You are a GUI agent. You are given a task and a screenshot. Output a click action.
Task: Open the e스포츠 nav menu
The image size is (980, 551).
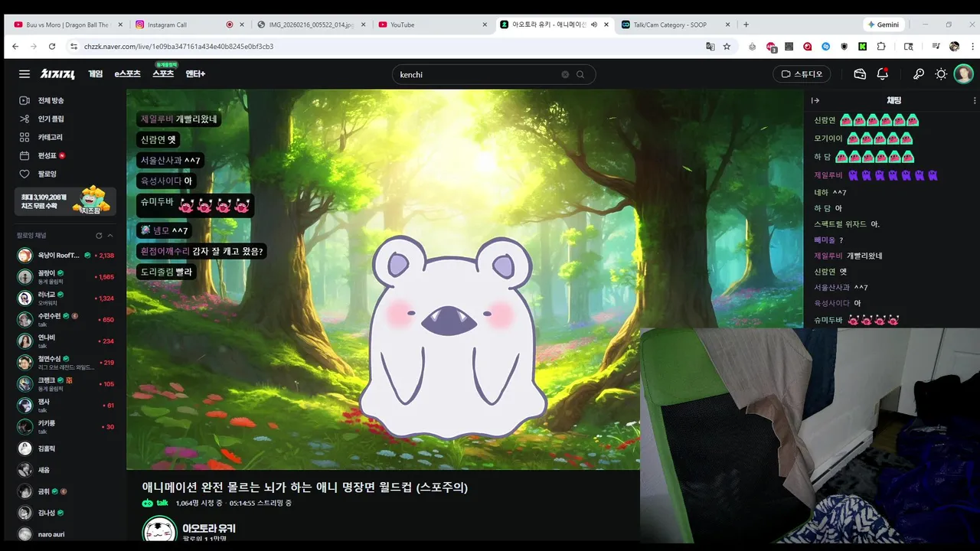tap(128, 74)
